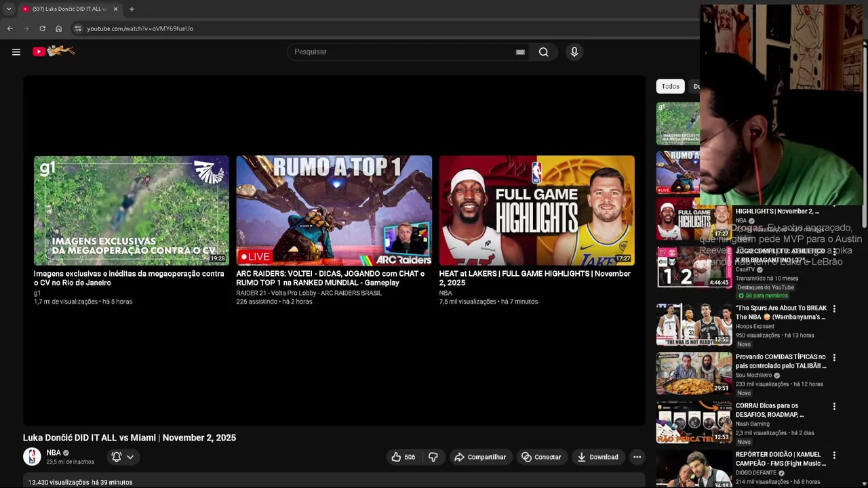Open title 'Imagens exclusivas e inéditas da megaoperação'
Image resolution: width=868 pixels, height=488 pixels.
click(x=129, y=278)
